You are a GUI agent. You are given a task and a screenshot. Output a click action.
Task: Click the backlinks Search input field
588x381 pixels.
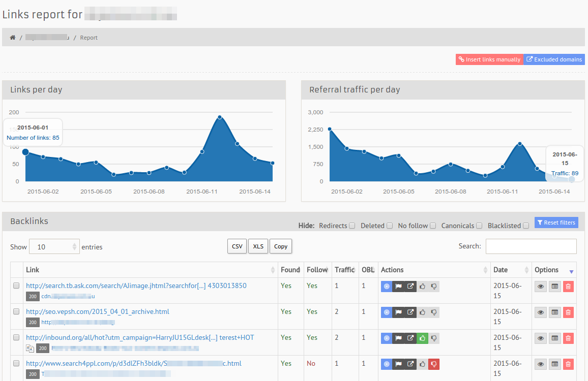[531, 246]
